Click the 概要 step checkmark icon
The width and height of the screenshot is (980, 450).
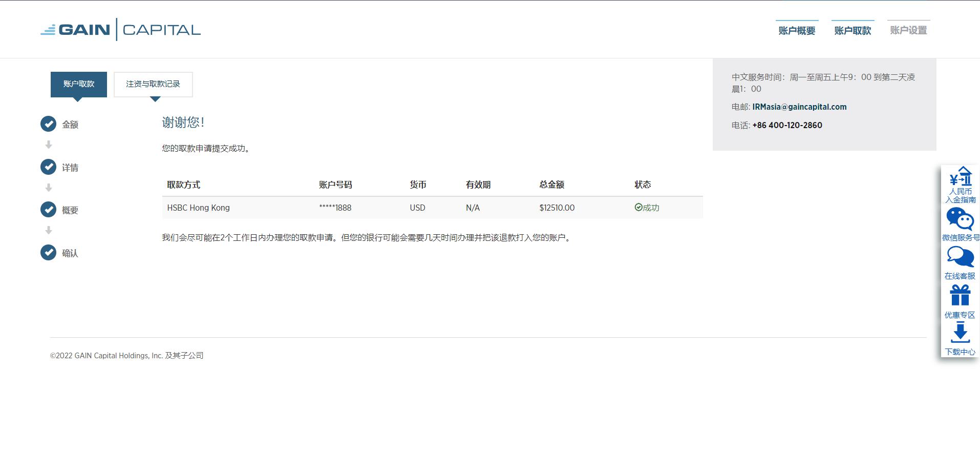tap(49, 210)
